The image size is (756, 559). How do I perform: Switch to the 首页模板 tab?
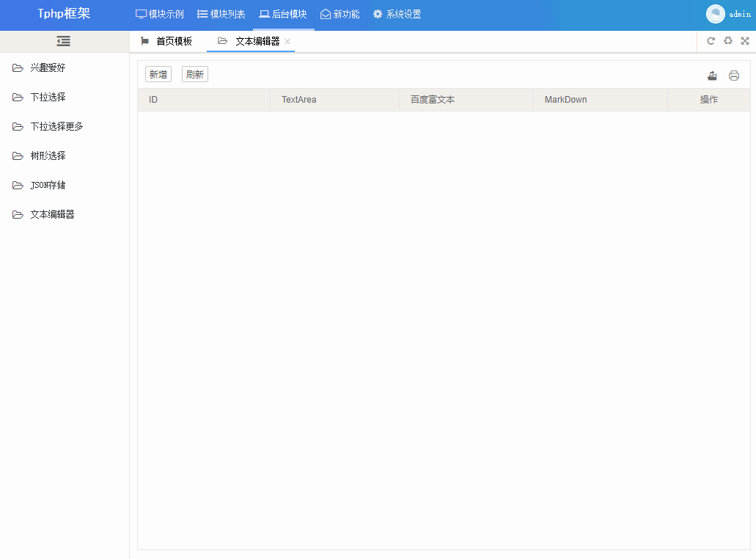point(168,42)
